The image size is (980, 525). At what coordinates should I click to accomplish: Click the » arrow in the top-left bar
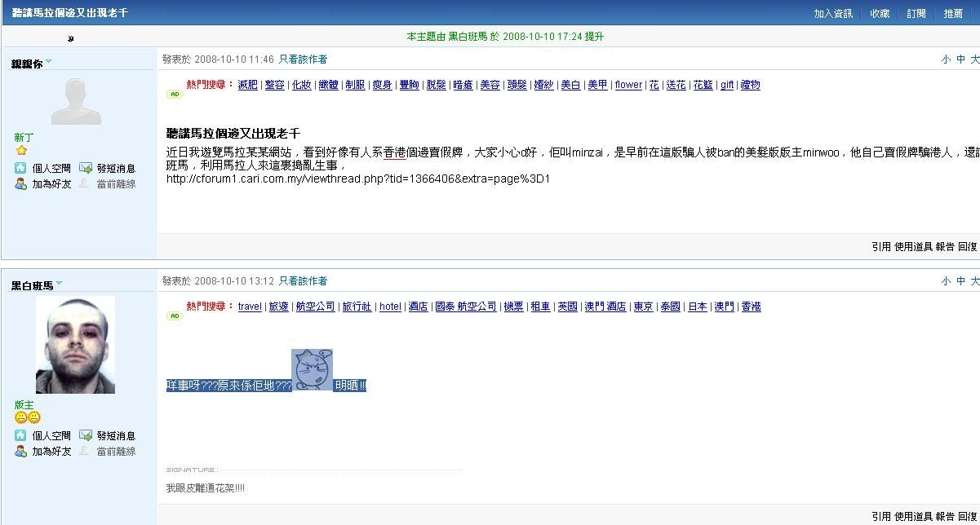(x=71, y=38)
